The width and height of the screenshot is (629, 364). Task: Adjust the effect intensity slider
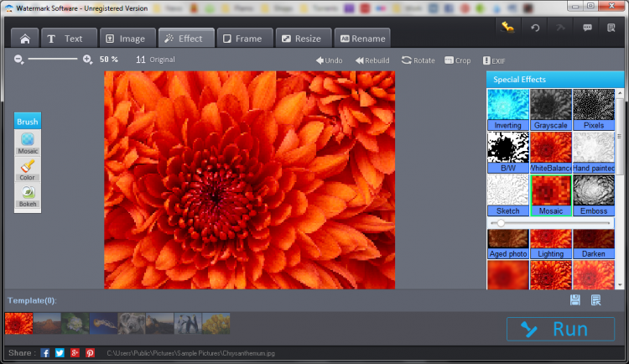click(x=502, y=223)
